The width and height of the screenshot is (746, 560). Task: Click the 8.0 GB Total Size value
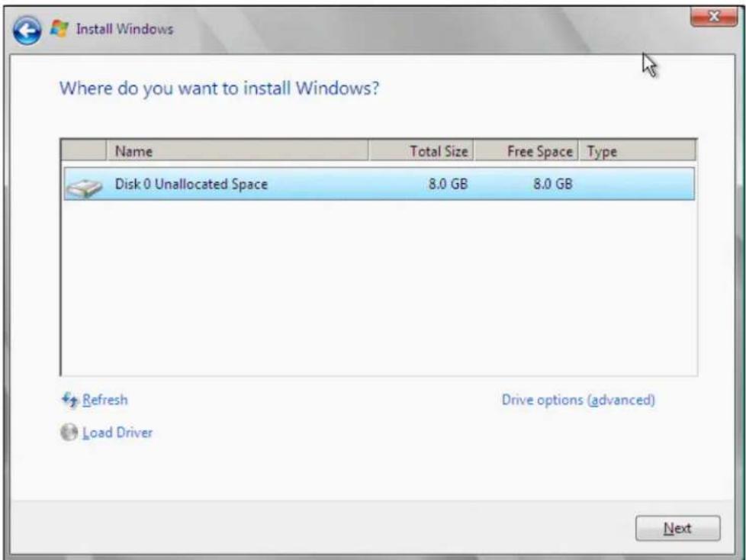(449, 184)
